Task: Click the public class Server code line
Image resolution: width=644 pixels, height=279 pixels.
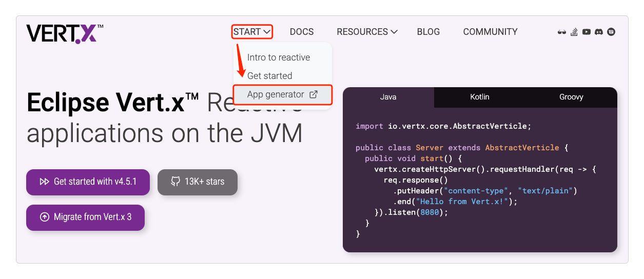Action: coord(462,148)
